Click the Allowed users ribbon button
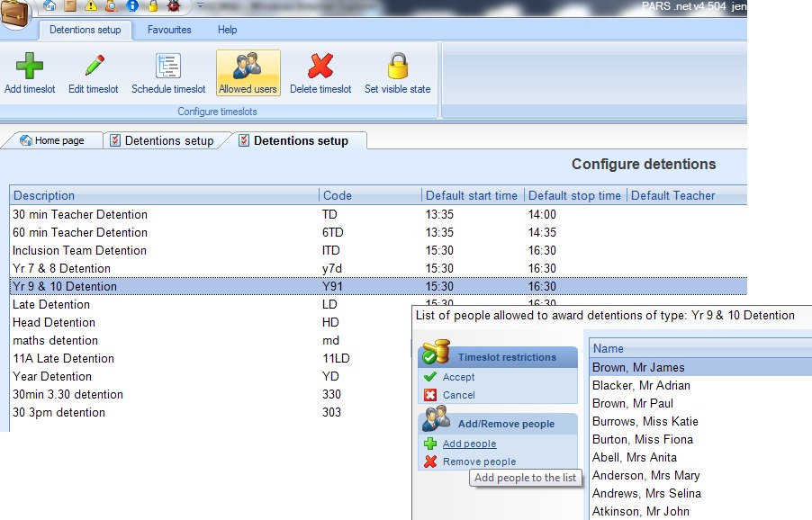Viewport: 812px width, 520px height. click(x=248, y=72)
